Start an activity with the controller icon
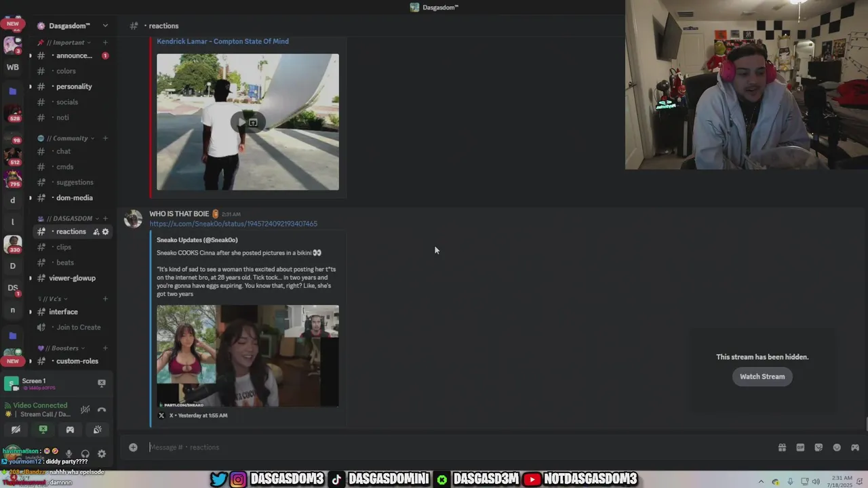Image resolution: width=868 pixels, height=488 pixels. click(70, 430)
